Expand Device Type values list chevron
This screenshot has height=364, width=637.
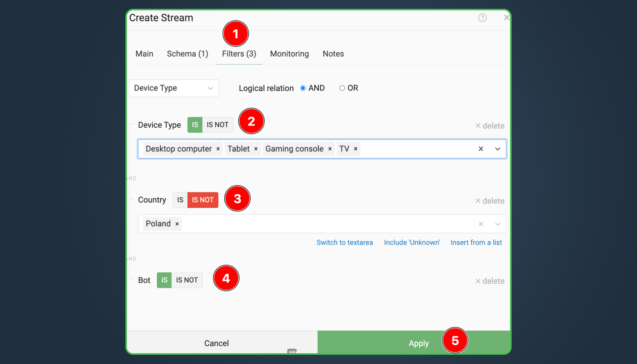(498, 149)
